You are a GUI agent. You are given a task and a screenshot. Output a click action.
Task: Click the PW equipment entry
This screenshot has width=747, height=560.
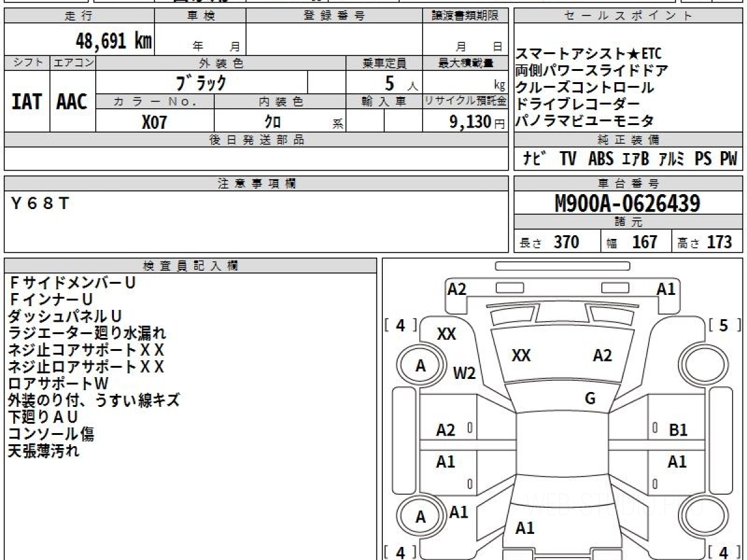pyautogui.click(x=728, y=159)
